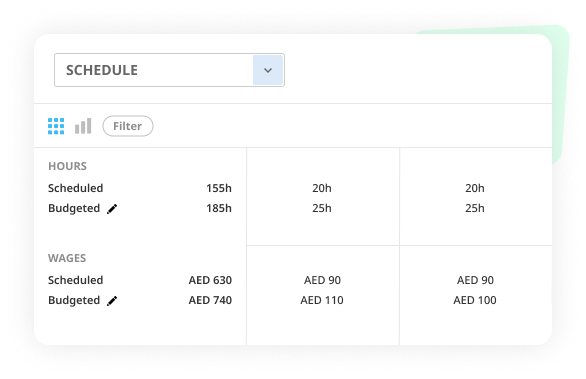Select total scheduled hours 155h
Image resolution: width=586 pixels, height=379 pixels.
click(x=219, y=188)
